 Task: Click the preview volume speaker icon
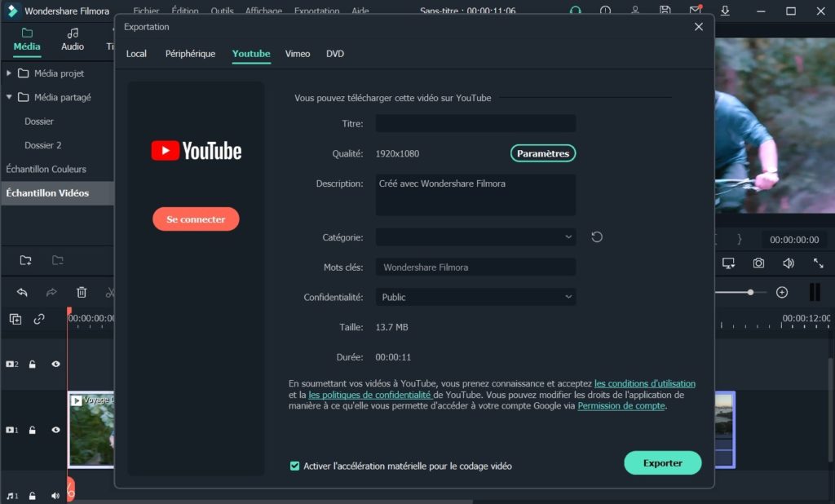pos(789,263)
